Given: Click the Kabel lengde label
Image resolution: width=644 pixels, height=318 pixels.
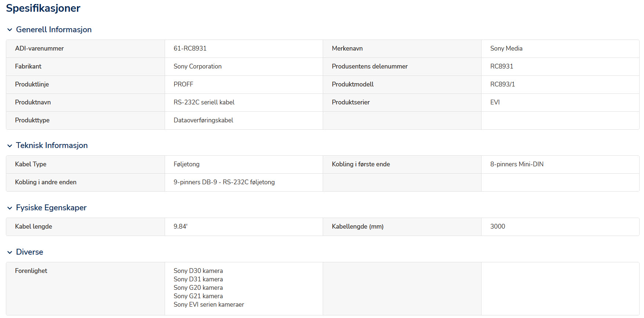Looking at the screenshot, I should tap(33, 226).
